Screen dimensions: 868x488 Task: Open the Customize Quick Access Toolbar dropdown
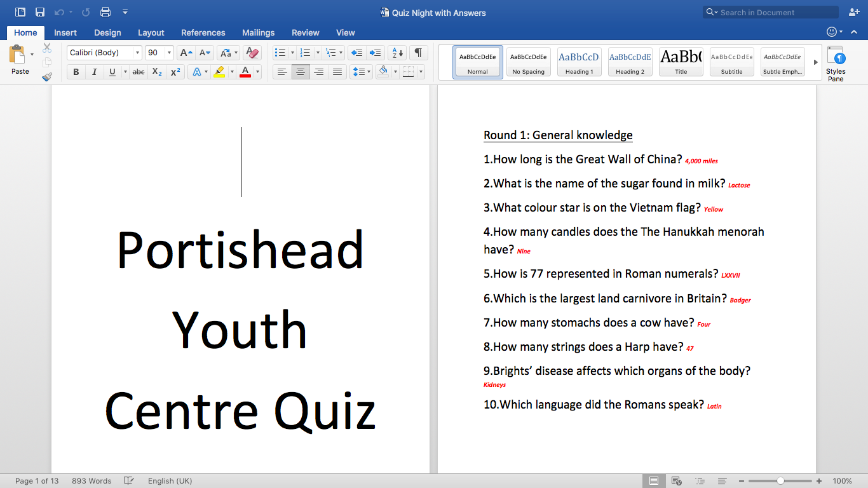[125, 12]
